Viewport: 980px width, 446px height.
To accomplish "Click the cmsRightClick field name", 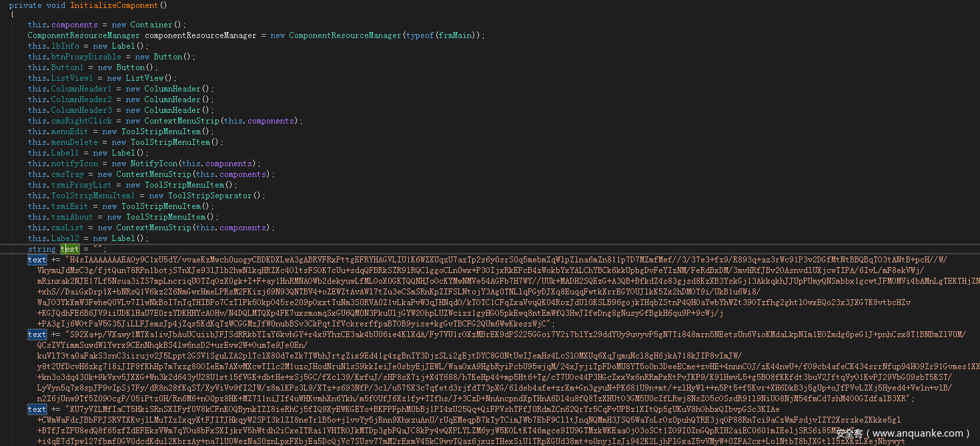I will point(81,121).
